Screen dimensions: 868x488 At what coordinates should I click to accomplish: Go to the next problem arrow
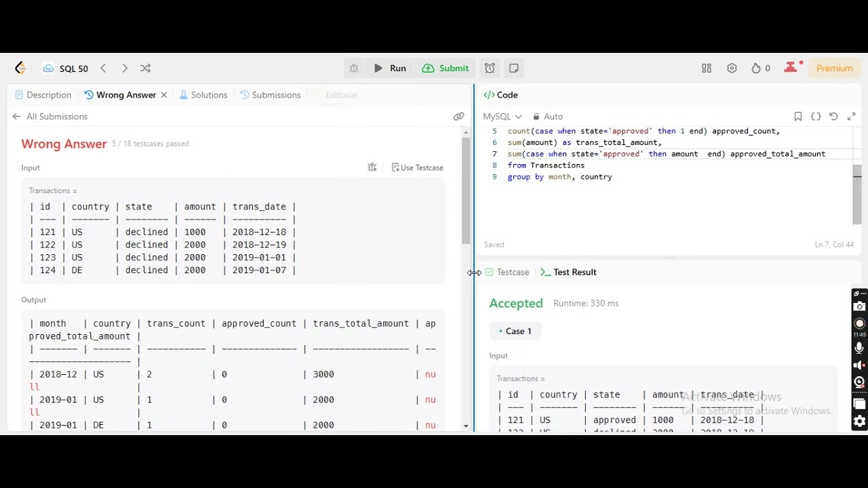point(124,68)
